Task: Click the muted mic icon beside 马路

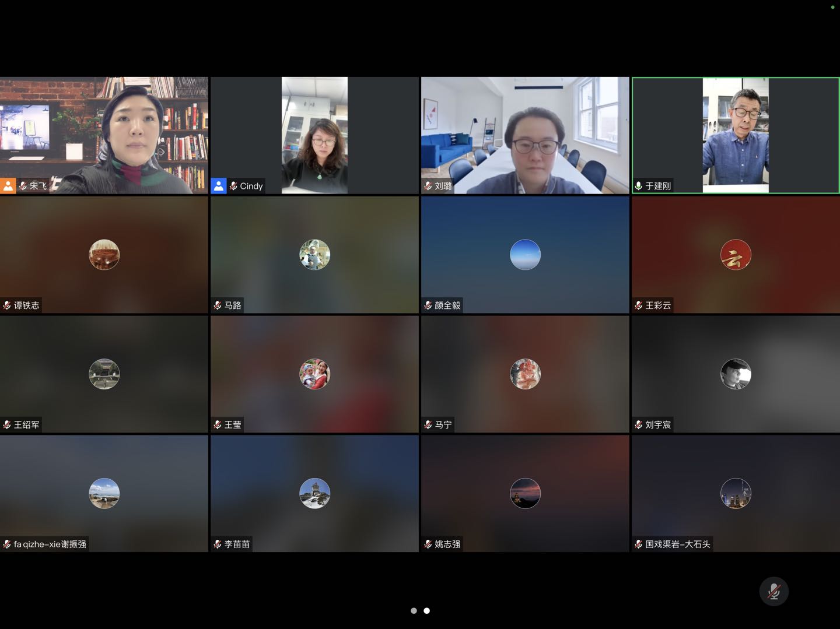Action: pyautogui.click(x=218, y=305)
